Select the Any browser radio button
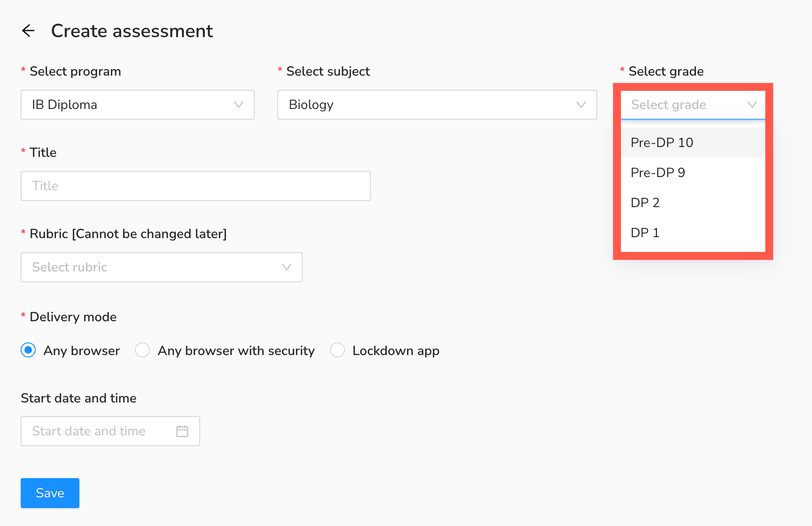 (x=29, y=350)
